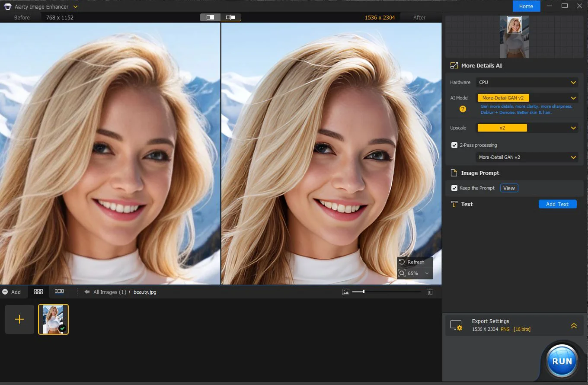Click the AI Model help question mark

(x=463, y=109)
